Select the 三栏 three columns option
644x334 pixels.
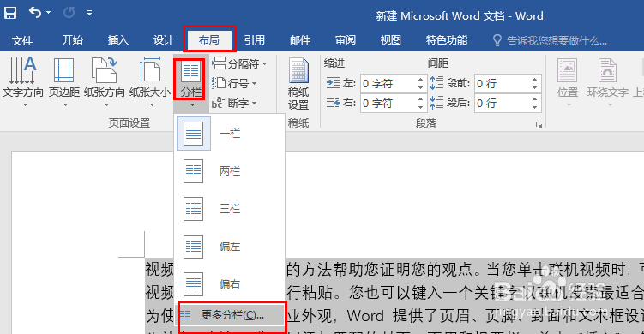[230, 208]
